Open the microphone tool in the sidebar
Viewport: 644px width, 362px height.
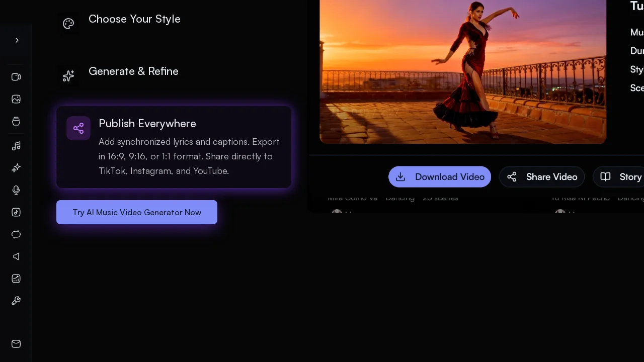16,190
